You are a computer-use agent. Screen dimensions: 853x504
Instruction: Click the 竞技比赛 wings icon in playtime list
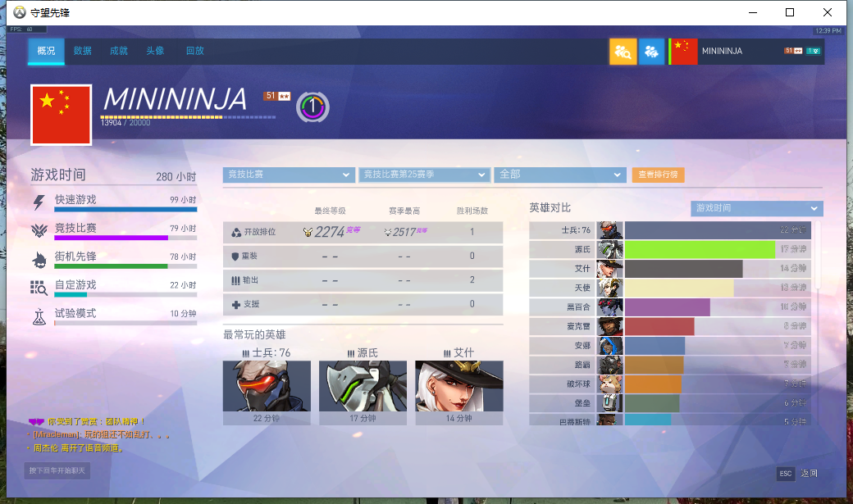(x=39, y=230)
